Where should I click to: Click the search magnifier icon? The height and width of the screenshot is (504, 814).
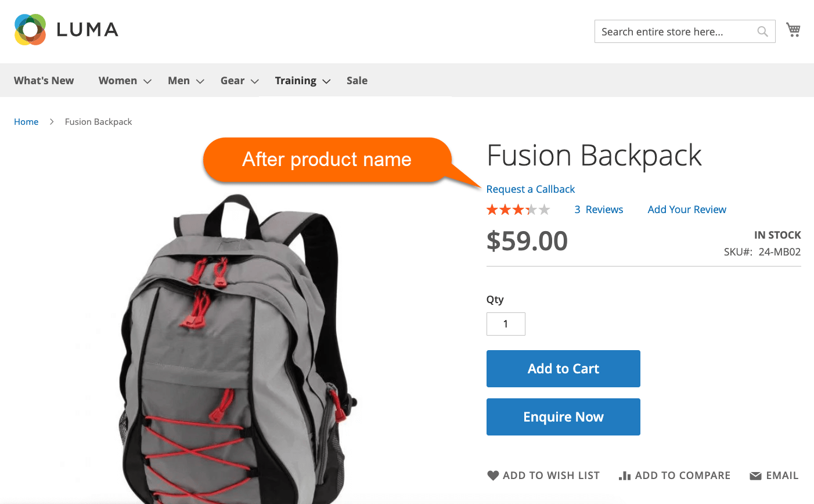[x=763, y=31]
